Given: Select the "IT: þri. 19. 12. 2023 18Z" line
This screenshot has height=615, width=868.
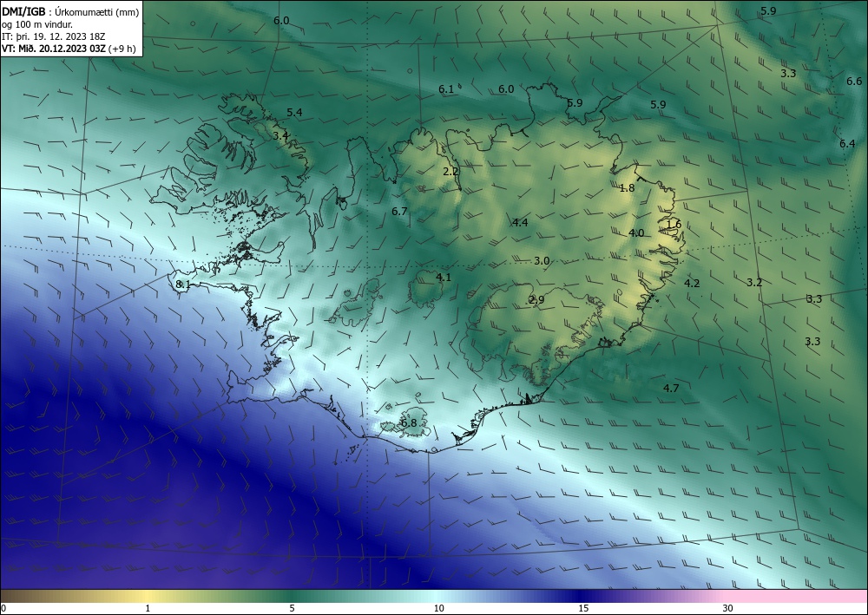Looking at the screenshot, I should [x=54, y=36].
